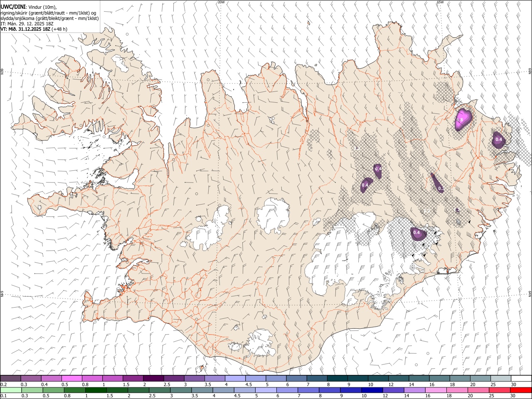Pick lower legend swatch between 0.1 and 0.3
The image size is (532, 399).
click(x=11, y=390)
